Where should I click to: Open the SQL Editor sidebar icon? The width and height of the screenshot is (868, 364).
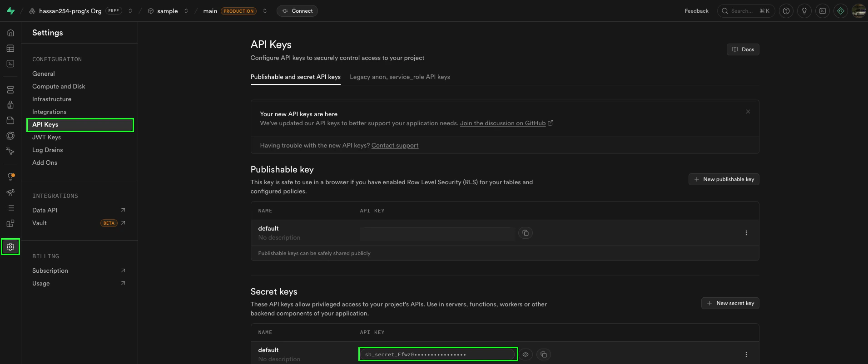(10, 64)
